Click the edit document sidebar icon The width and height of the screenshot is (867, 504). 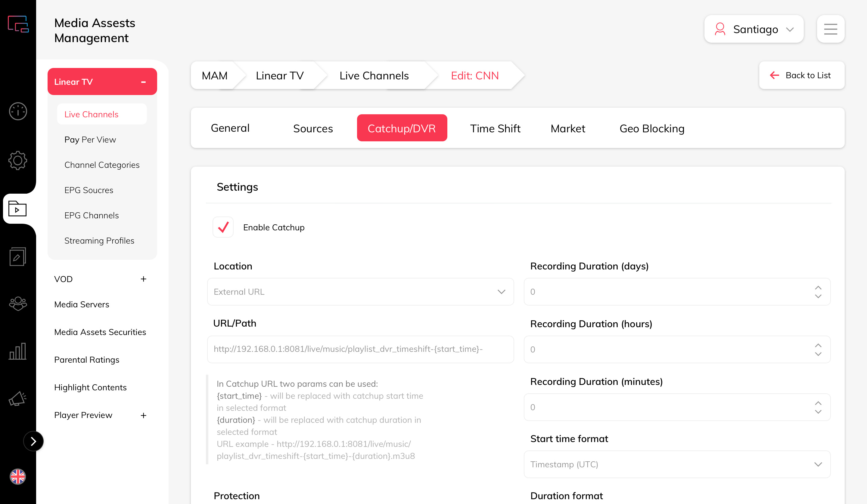[18, 257]
